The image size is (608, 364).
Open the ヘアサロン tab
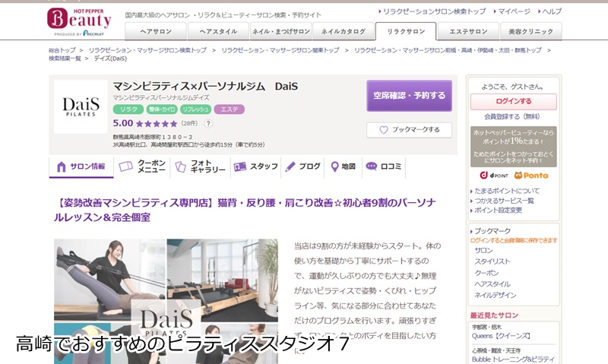click(x=156, y=31)
